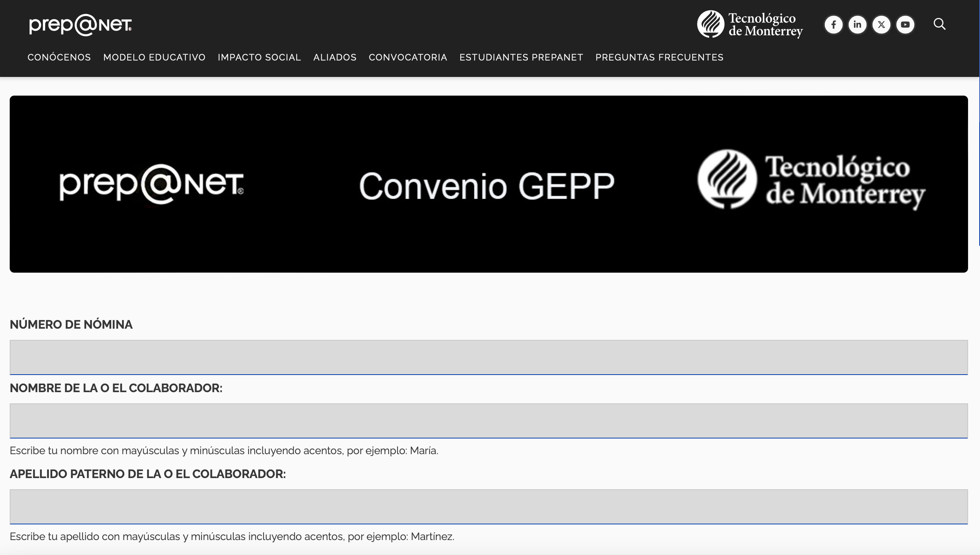Click the 'NOMBRE DE LA O EL COLABORADOR:' label
This screenshot has height=555, width=980.
click(116, 388)
